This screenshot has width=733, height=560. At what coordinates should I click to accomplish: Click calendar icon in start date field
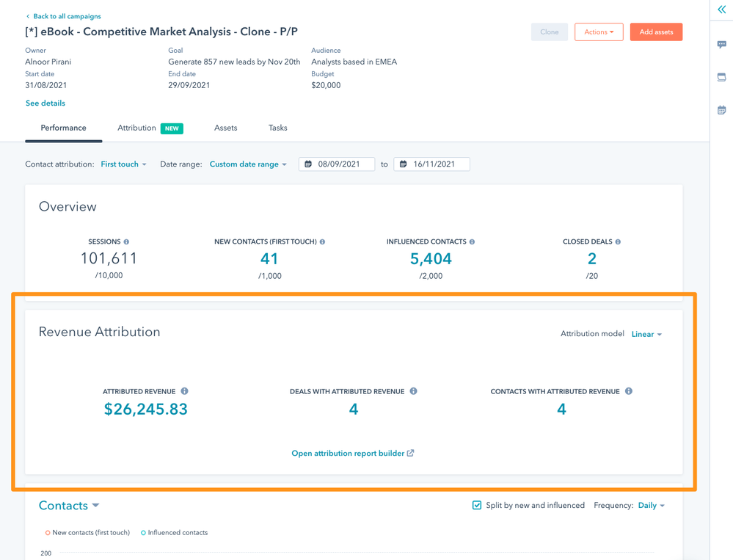tap(308, 164)
